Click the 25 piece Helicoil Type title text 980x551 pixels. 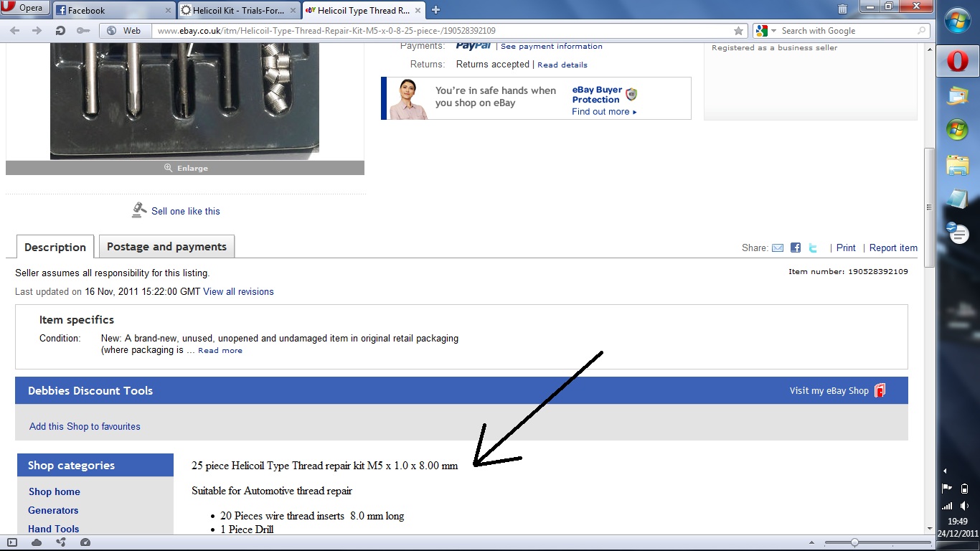[x=324, y=466]
